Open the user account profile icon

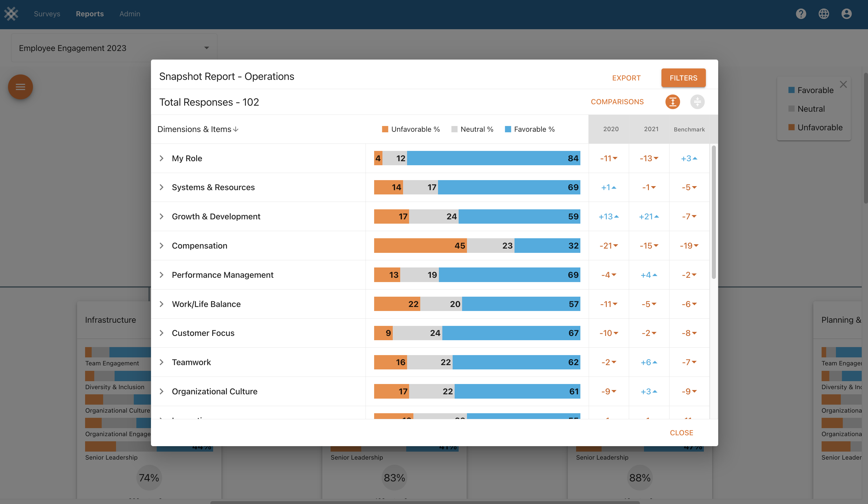point(846,14)
